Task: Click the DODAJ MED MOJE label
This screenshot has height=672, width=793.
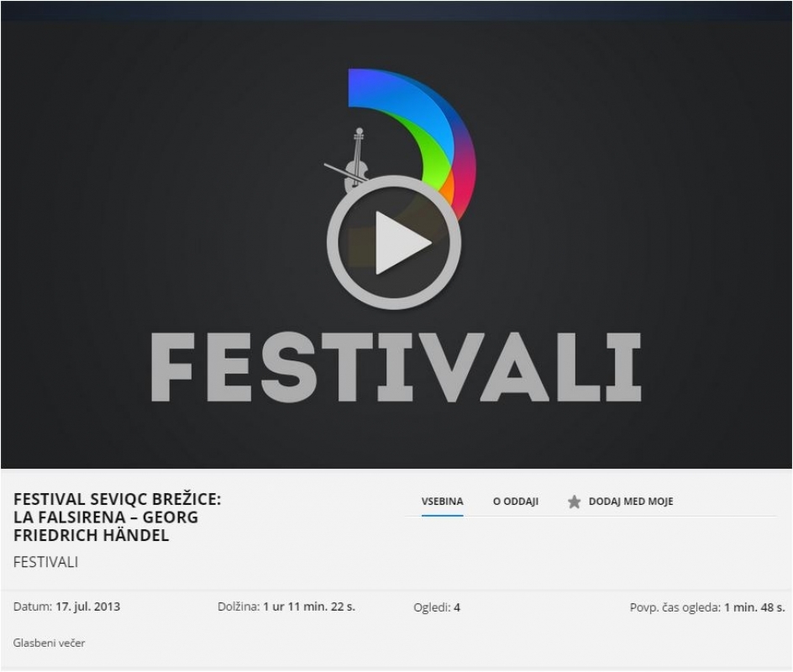Action: pyautogui.click(x=631, y=501)
